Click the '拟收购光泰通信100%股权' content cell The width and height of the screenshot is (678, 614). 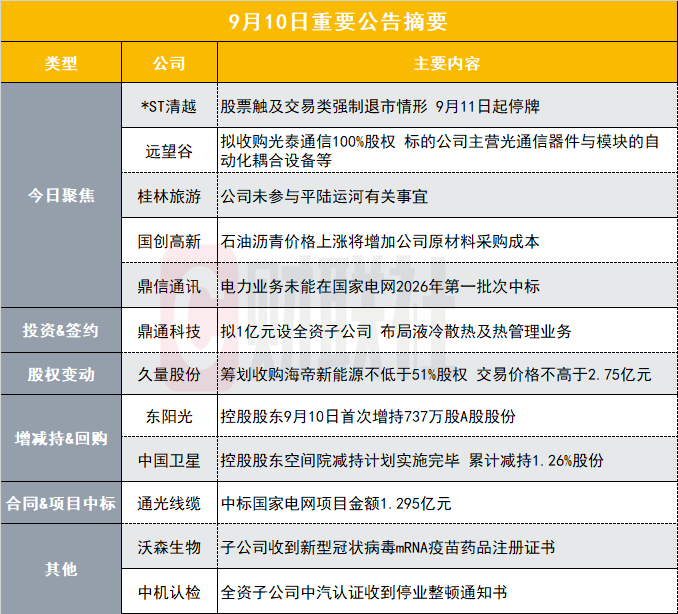tap(447, 150)
